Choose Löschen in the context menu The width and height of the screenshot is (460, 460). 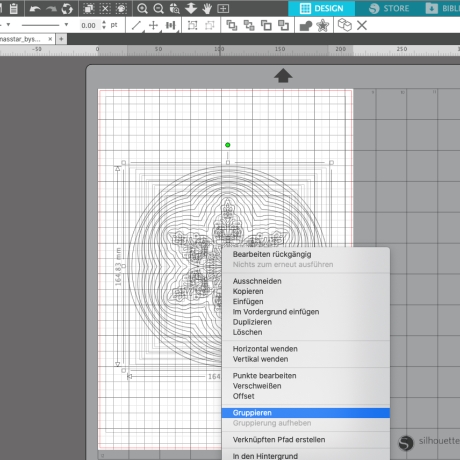(x=247, y=332)
